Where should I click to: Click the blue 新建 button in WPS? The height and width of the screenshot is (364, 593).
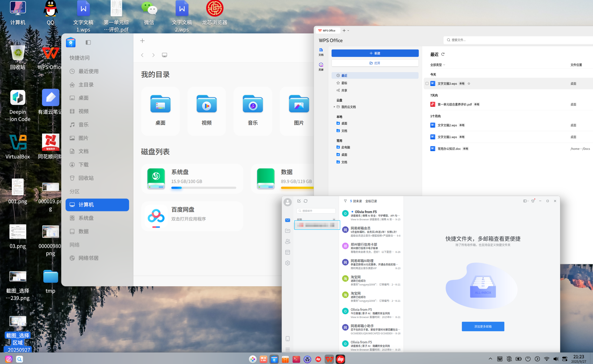point(375,53)
